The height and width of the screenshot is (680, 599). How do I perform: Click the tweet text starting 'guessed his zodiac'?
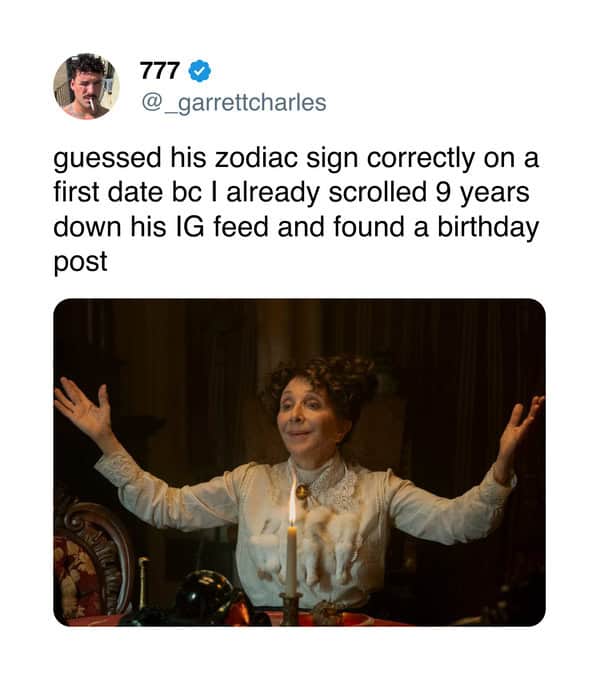click(x=296, y=209)
